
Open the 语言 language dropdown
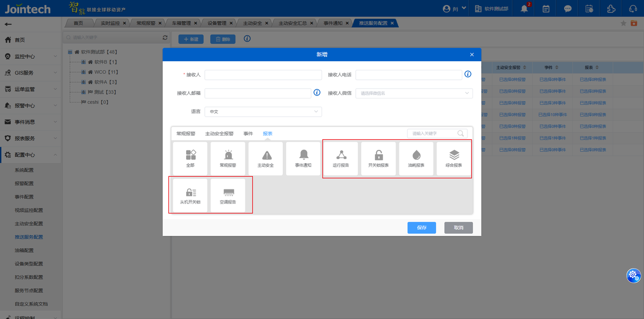tap(263, 112)
